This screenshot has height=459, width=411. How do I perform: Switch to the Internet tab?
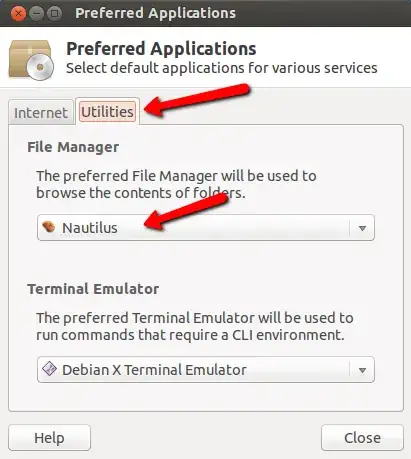(41, 113)
